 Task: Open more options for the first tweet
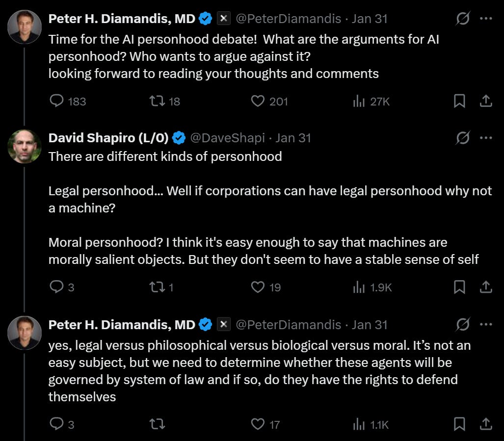tap(486, 18)
